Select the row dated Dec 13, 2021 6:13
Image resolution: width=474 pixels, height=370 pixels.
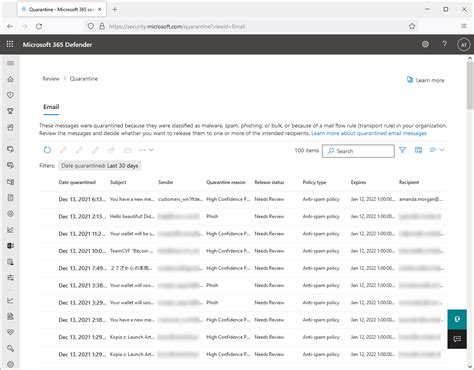(x=243, y=199)
